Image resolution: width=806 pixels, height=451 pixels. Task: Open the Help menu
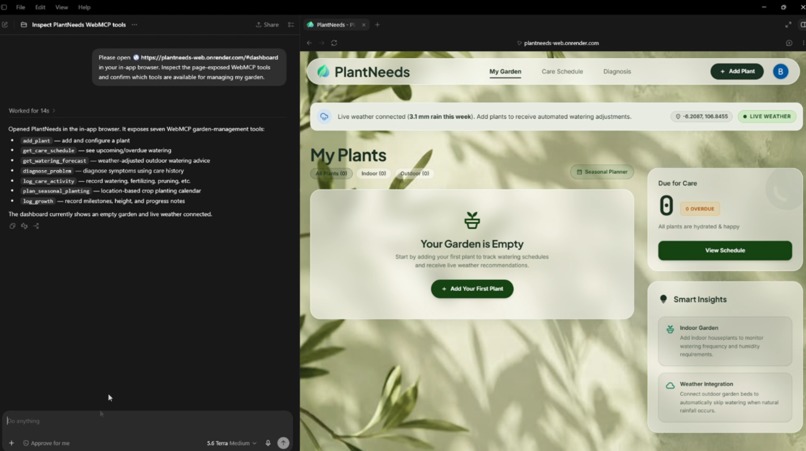[x=84, y=7]
